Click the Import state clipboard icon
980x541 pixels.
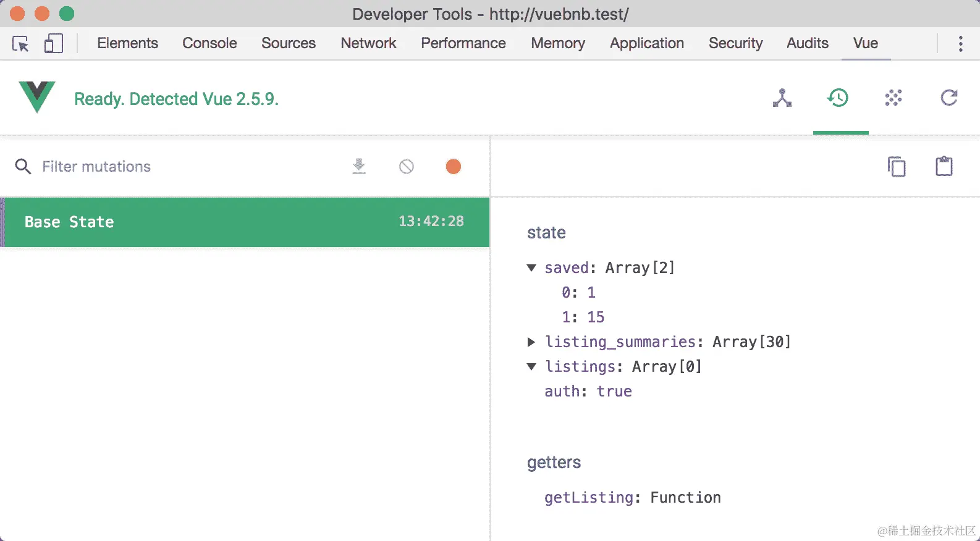click(944, 166)
